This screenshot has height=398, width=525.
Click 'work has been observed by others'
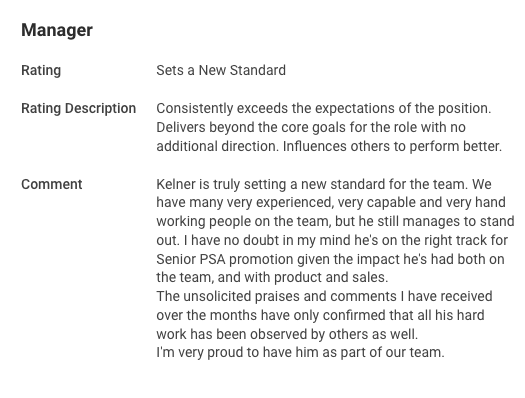(287, 334)
